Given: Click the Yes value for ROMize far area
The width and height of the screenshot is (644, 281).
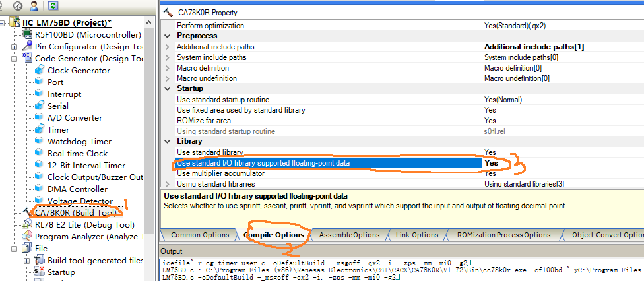Looking at the screenshot, I should click(490, 120).
